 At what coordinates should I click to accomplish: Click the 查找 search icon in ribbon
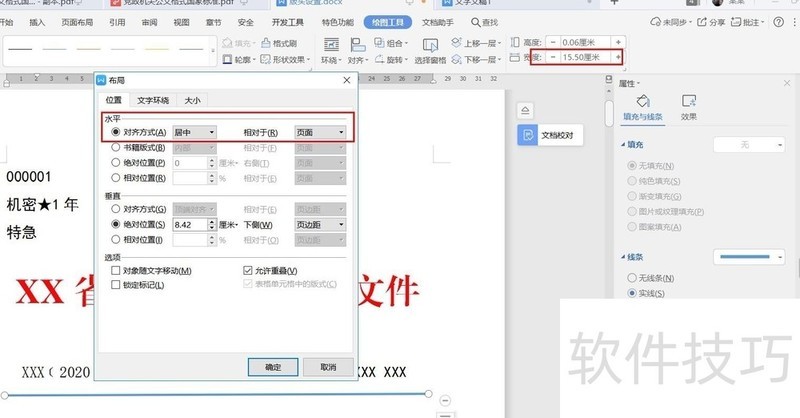[x=481, y=21]
